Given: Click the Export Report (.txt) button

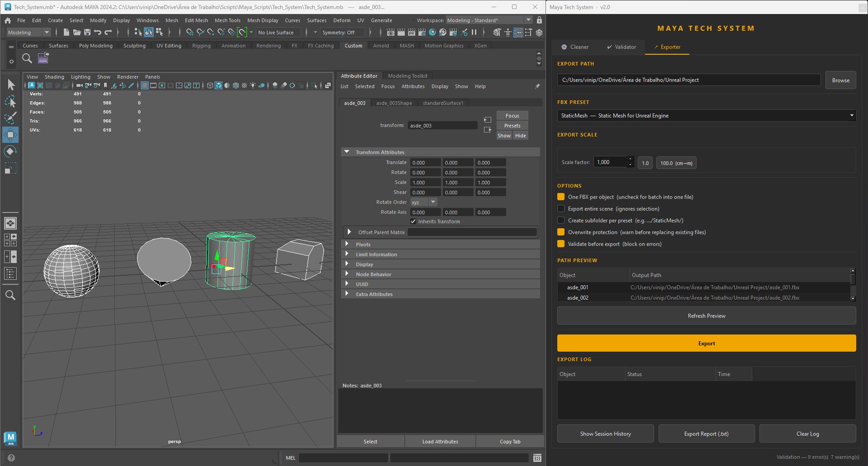Looking at the screenshot, I should 706,433.
